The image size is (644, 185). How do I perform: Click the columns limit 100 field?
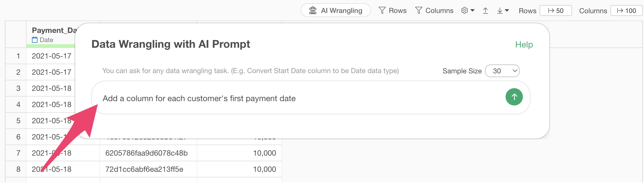click(626, 11)
